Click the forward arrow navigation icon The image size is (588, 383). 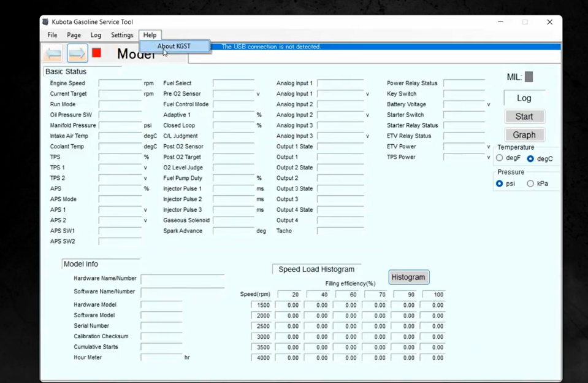click(x=77, y=53)
